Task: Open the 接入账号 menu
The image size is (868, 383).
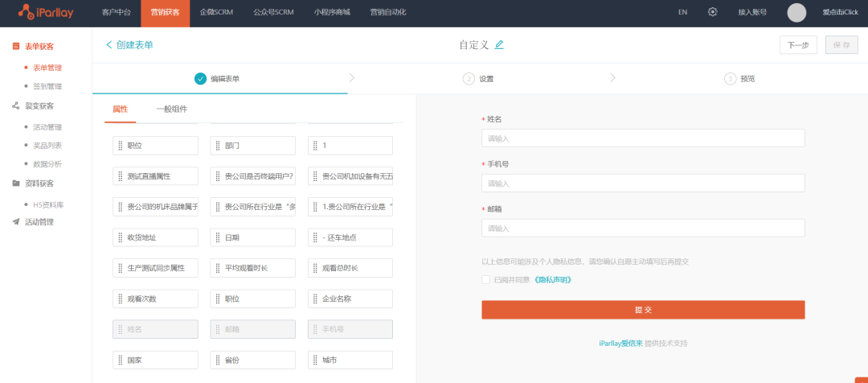Action: click(x=751, y=12)
